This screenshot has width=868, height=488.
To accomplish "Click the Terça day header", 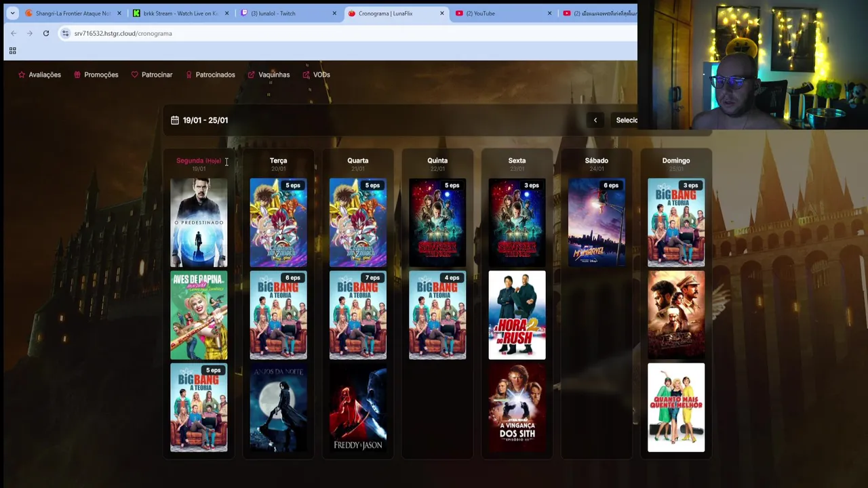I will click(278, 161).
